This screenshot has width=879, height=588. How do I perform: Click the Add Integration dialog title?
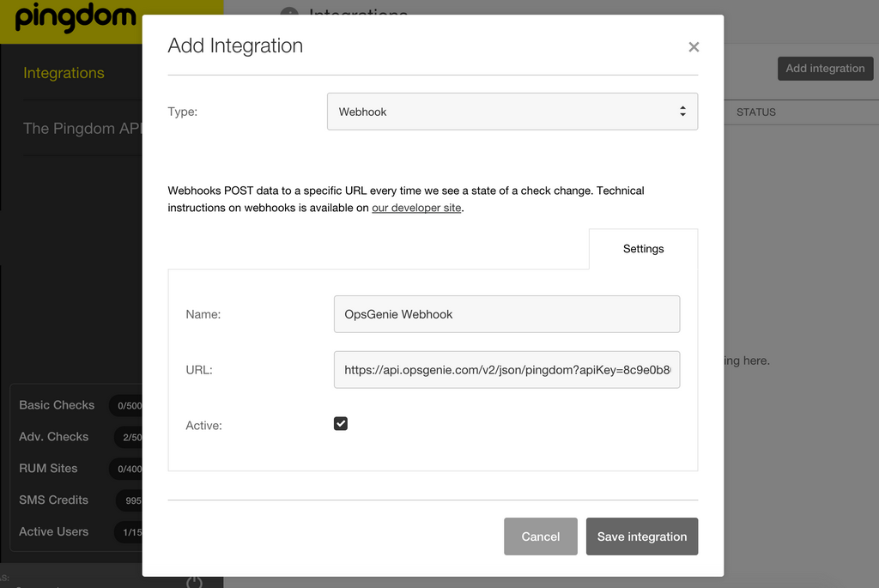pos(235,46)
